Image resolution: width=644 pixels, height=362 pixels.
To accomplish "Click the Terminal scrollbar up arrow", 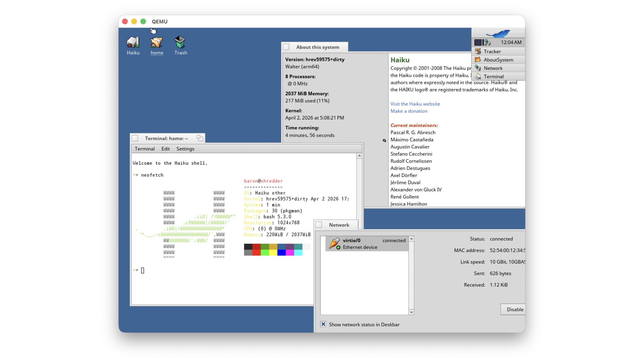I will 359,156.
